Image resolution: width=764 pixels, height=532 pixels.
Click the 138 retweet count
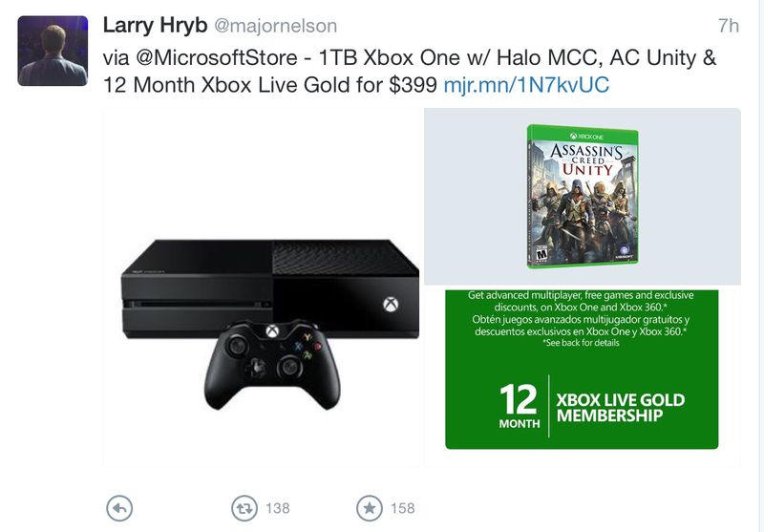[278, 509]
